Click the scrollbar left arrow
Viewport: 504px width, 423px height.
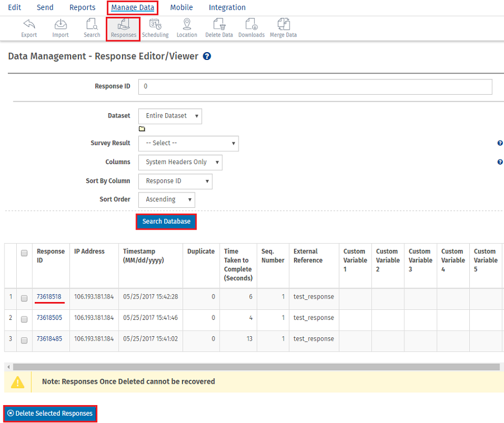(x=8, y=367)
